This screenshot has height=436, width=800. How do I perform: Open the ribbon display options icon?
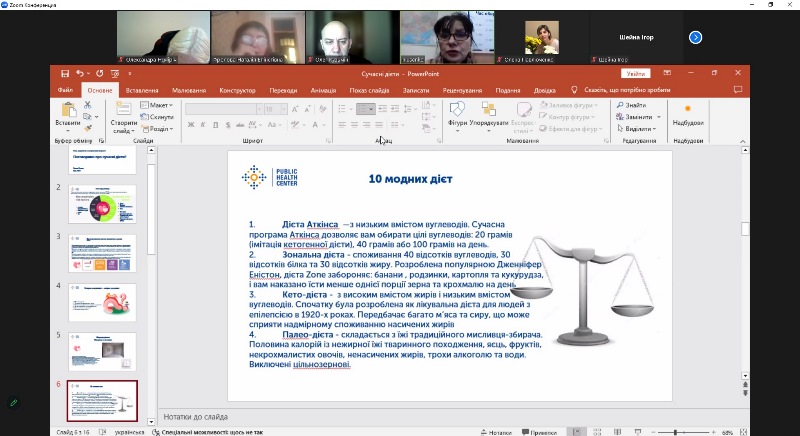coord(667,73)
